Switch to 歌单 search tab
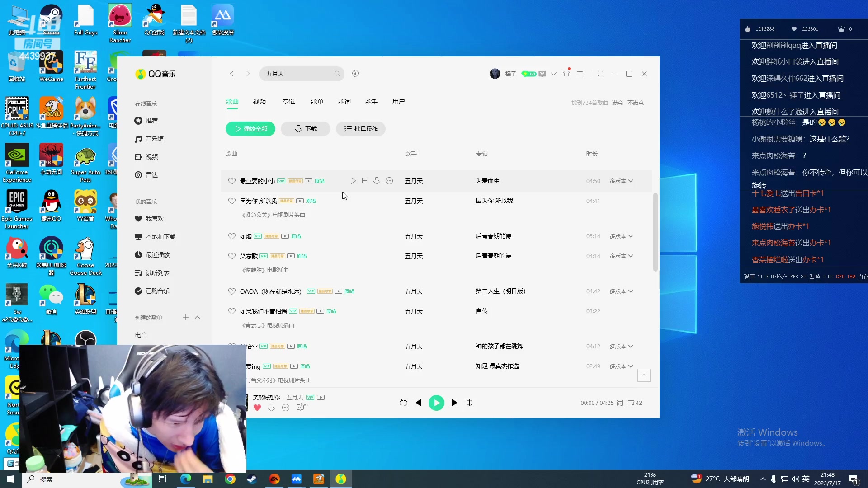868x488 pixels. point(317,102)
